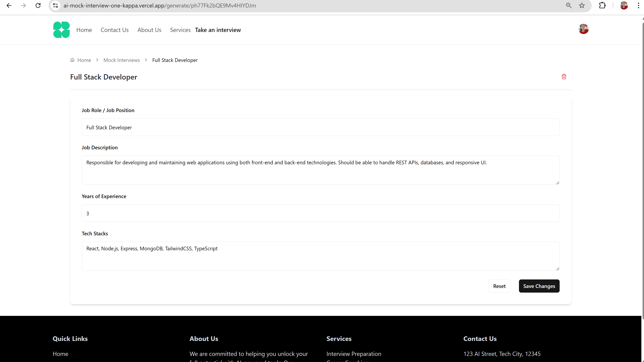Click the Reset button
Image resolution: width=644 pixels, height=362 pixels.
coord(499,286)
